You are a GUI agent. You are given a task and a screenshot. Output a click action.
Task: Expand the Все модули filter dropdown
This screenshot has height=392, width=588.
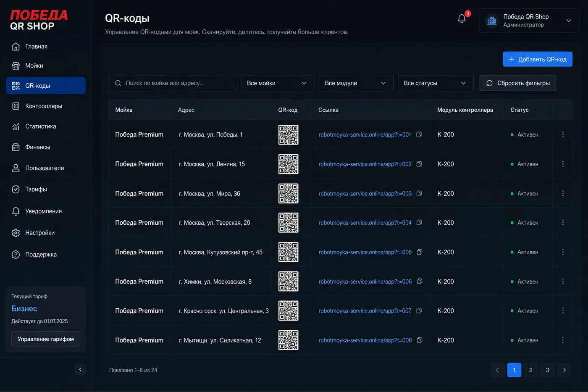356,83
